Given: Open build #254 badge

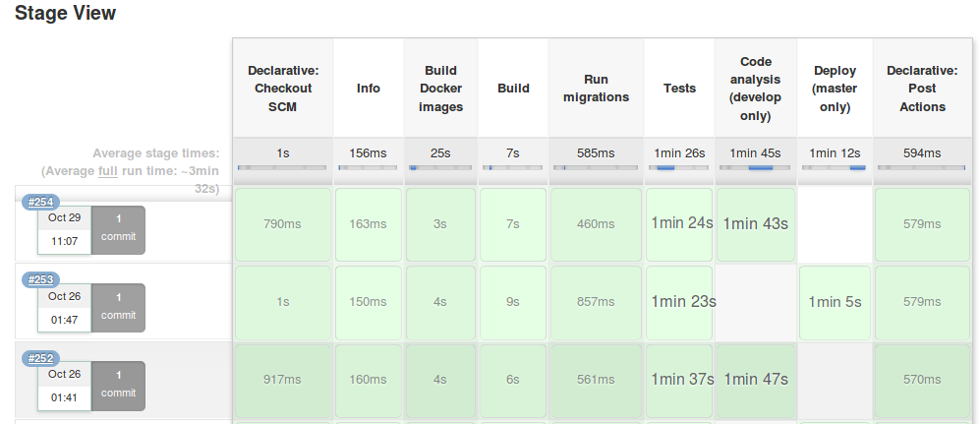Looking at the screenshot, I should point(40,202).
